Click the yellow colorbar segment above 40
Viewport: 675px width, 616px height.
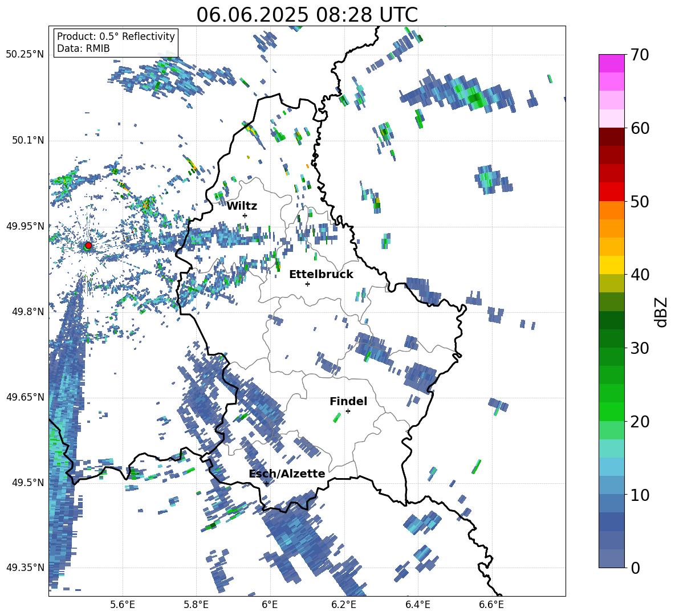tap(611, 265)
